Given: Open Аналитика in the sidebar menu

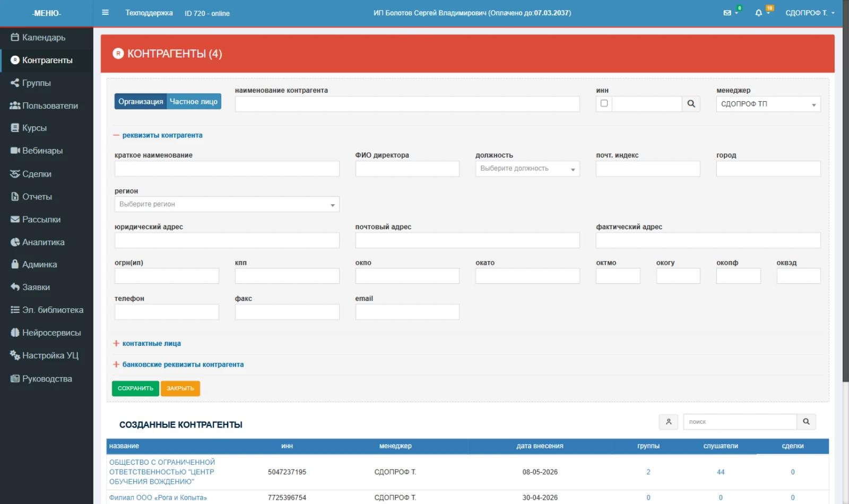Looking at the screenshot, I should pyautogui.click(x=38, y=242).
